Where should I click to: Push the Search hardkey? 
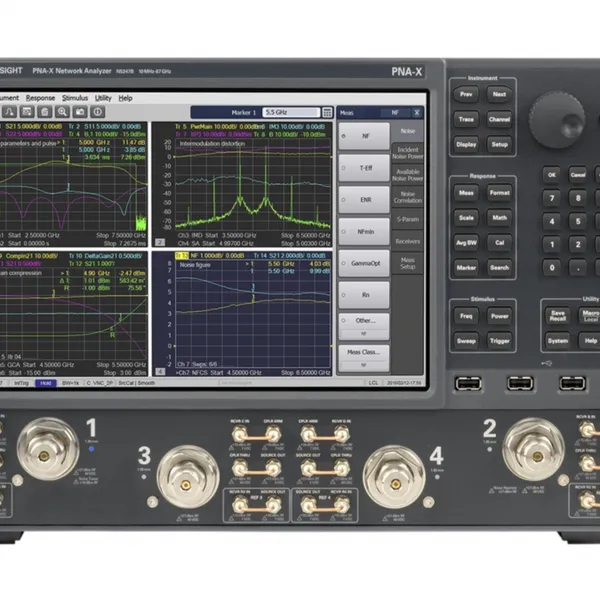pyautogui.click(x=499, y=268)
